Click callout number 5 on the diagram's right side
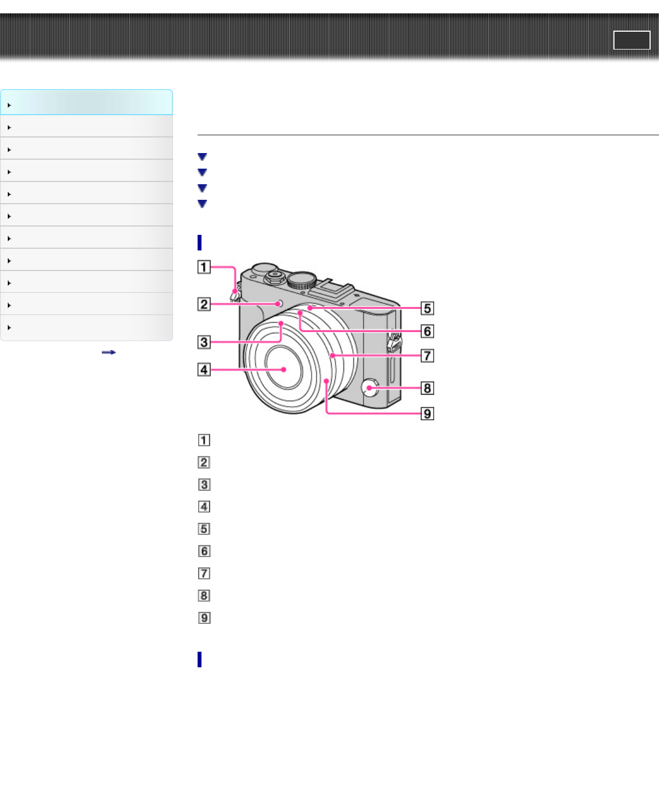The image size is (659, 812). [x=427, y=308]
